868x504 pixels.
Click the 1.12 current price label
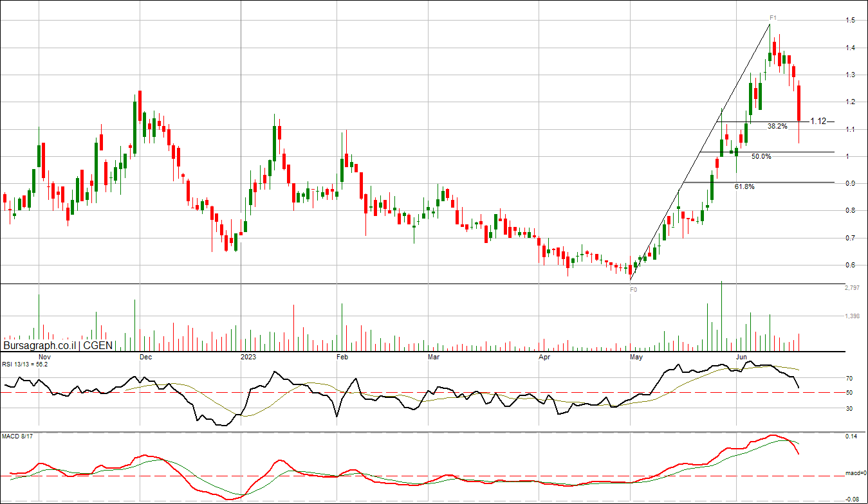pos(818,121)
